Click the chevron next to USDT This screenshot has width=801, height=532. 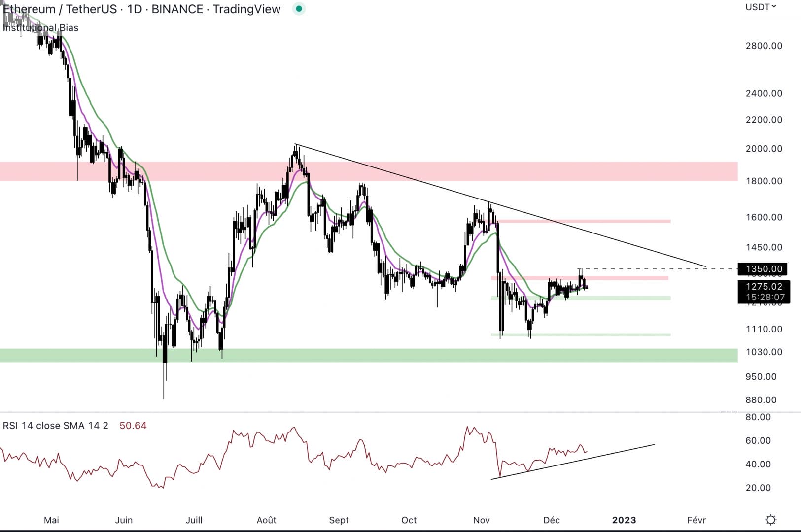775,7
